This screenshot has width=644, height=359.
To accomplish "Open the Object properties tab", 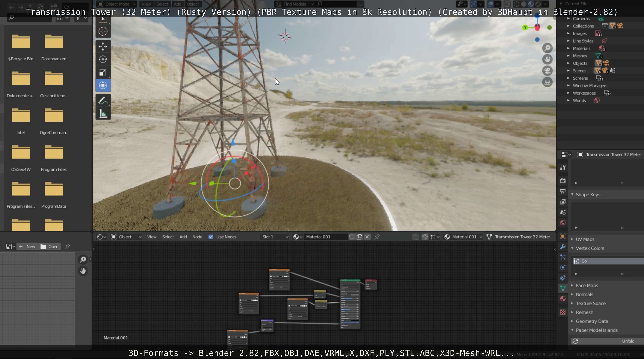I will click(x=563, y=236).
